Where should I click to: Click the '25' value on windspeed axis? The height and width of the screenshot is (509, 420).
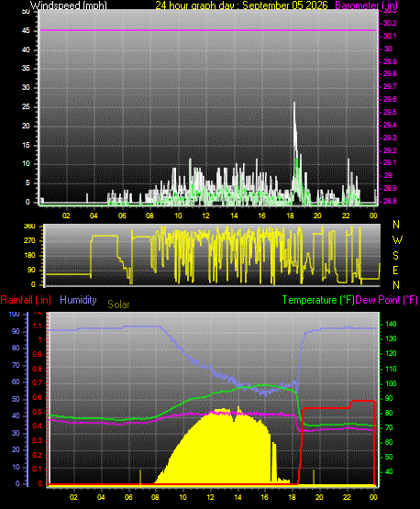tap(26, 106)
